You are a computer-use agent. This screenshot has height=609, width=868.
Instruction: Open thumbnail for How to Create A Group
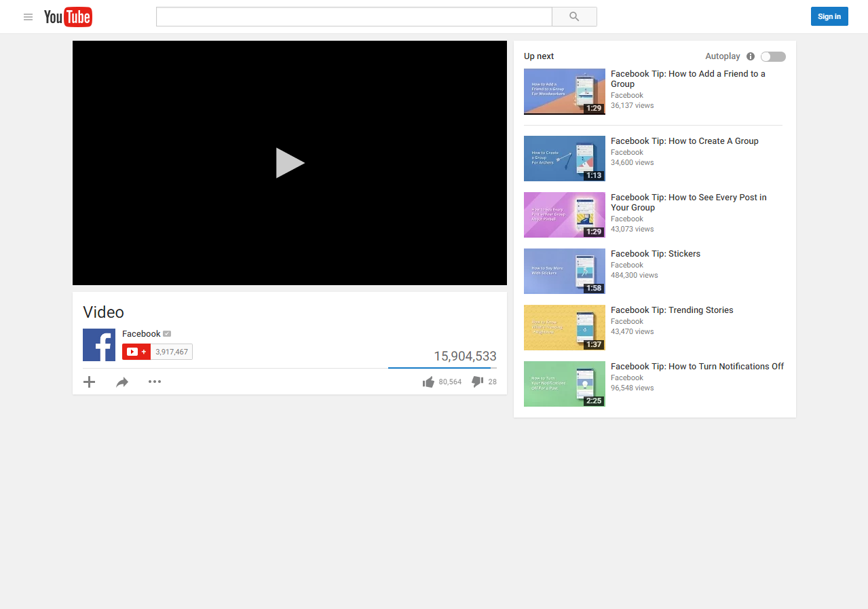tap(565, 159)
